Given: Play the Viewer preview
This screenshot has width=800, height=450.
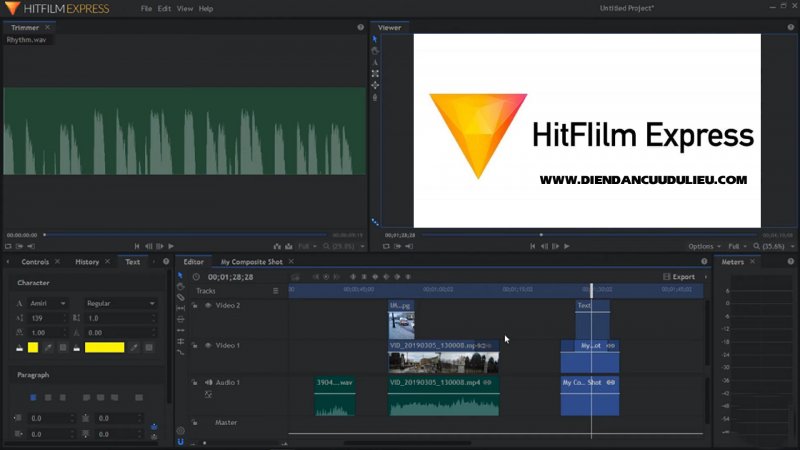Looking at the screenshot, I should [x=567, y=246].
